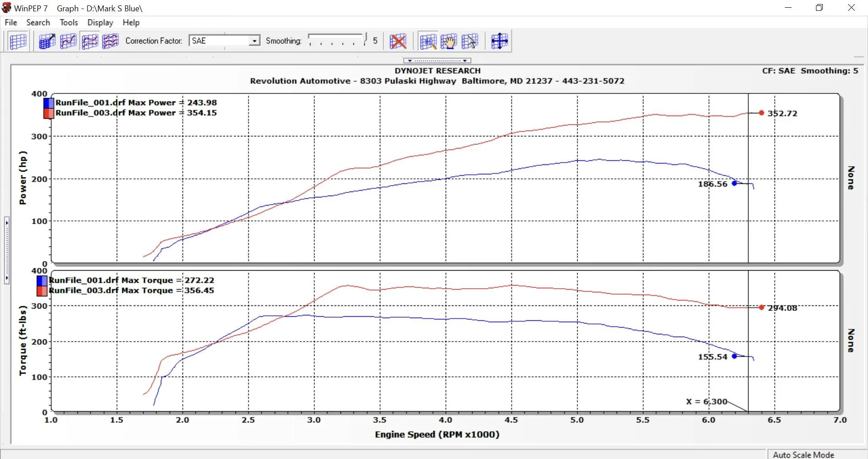Click the WinPEP 7 app icon in title bar
This screenshot has width=868, height=459.
[x=6, y=8]
